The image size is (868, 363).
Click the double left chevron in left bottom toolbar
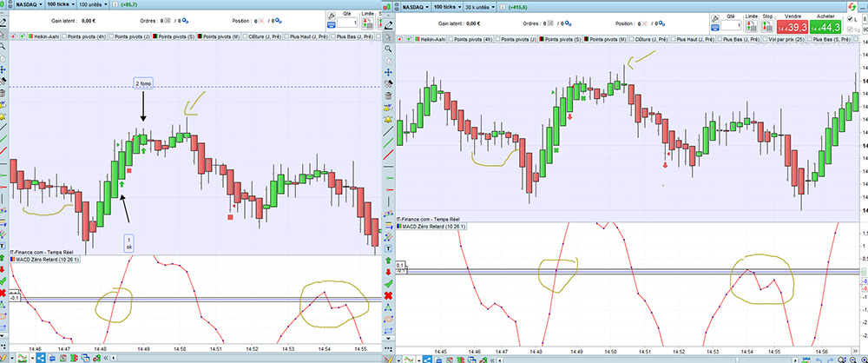[x=106, y=358]
